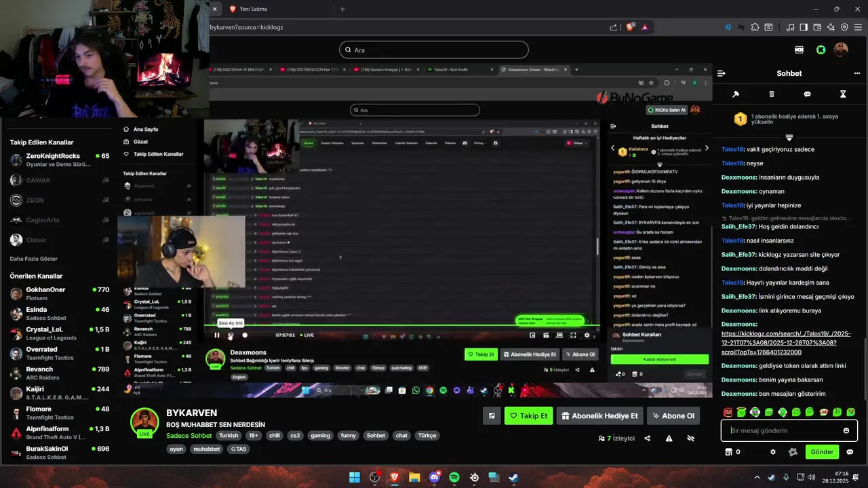Open Ana Sayfa in inner sidebar
The image size is (868, 488).
tap(141, 129)
